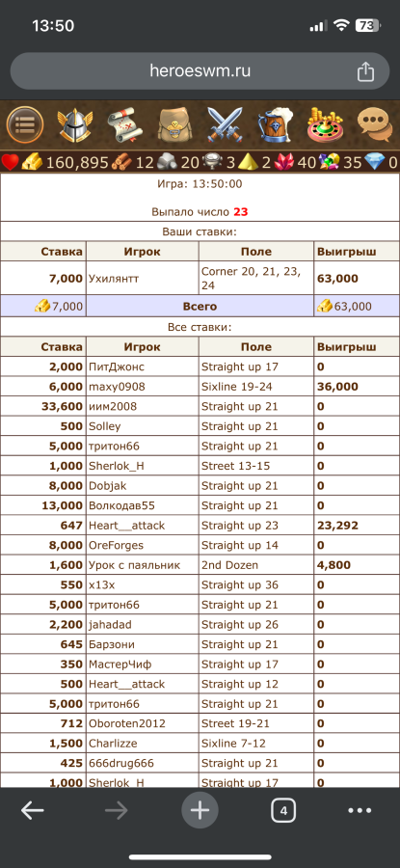
Task: Open the inventory backpack icon
Action: [174, 124]
